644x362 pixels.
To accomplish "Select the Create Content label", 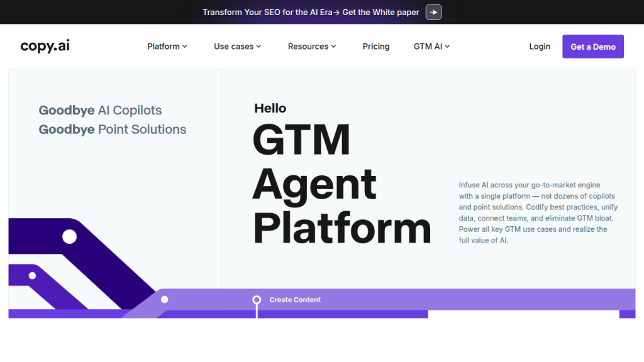I will click(x=295, y=300).
